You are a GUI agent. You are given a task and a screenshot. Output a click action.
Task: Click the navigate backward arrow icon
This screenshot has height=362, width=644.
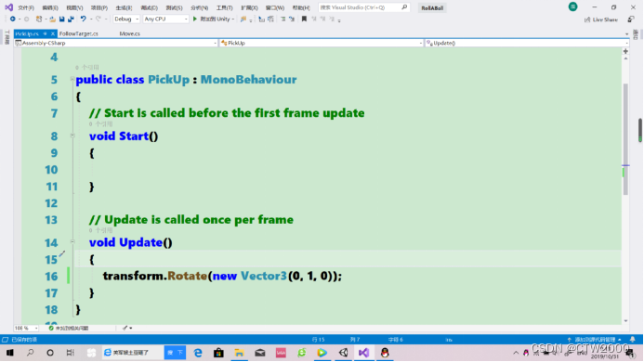[13, 19]
